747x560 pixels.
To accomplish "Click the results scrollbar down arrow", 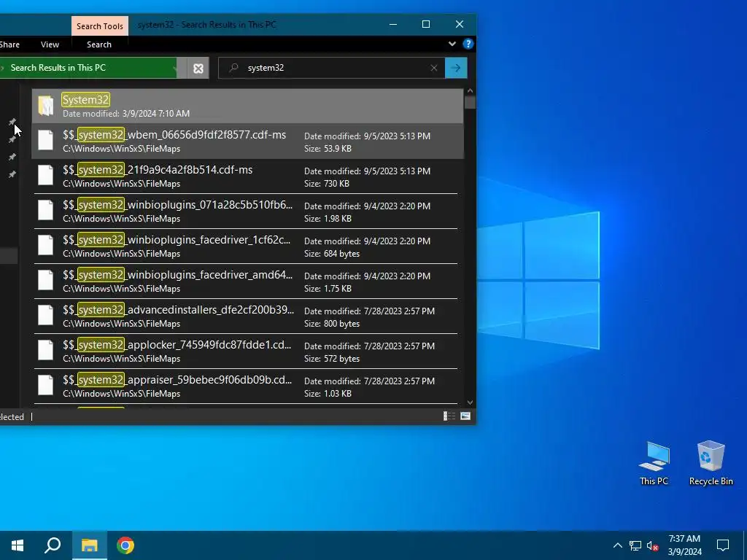I will [x=471, y=402].
